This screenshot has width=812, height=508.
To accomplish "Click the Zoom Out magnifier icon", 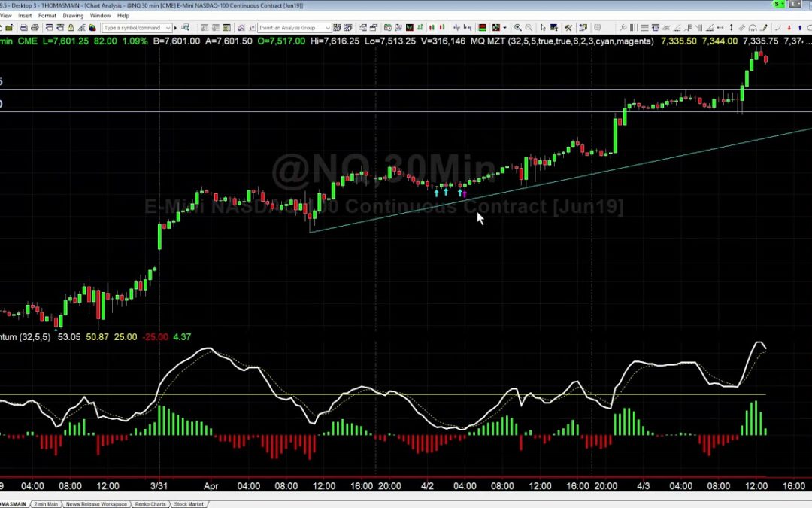I will tap(529, 28).
